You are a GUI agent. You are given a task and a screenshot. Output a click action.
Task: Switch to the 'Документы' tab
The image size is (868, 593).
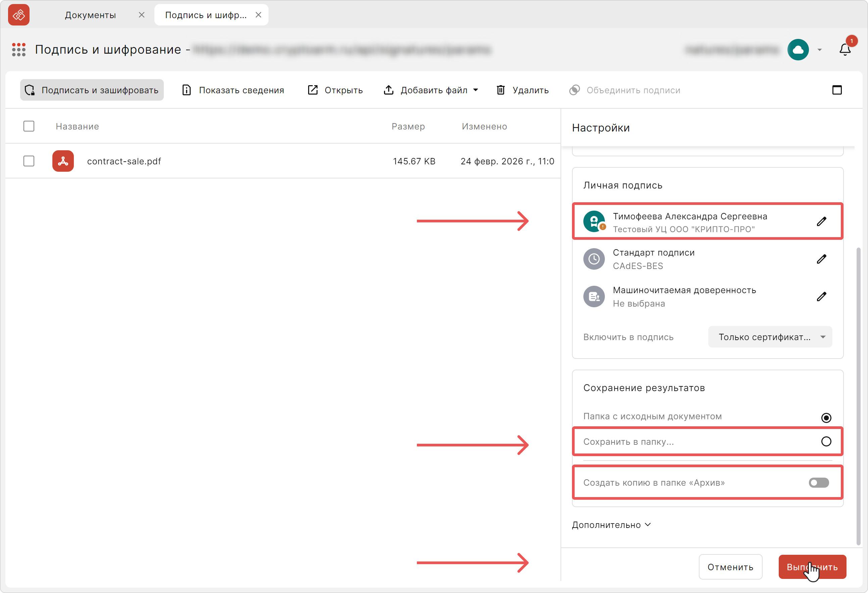tap(90, 15)
